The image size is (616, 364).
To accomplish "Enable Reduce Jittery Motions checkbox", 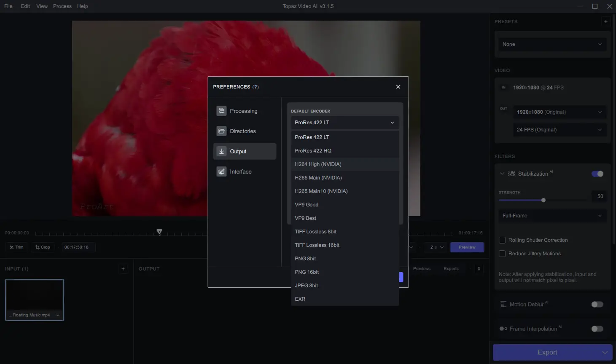I will 502,254.
